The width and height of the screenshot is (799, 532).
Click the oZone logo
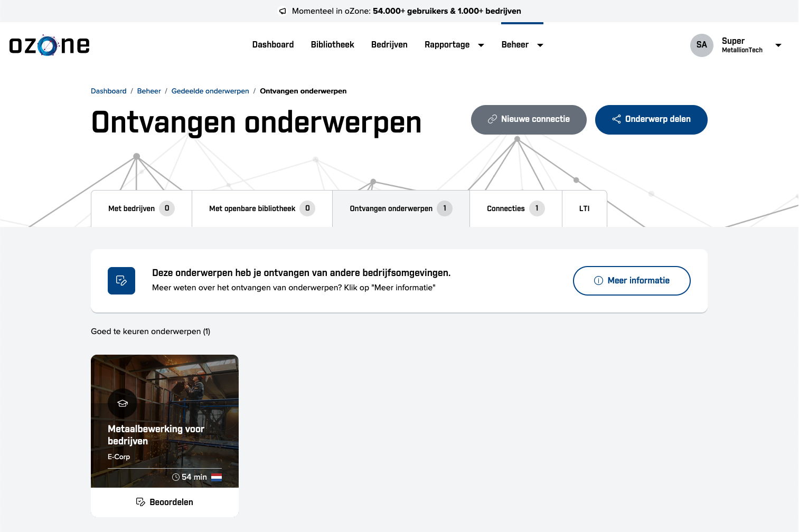coord(49,45)
